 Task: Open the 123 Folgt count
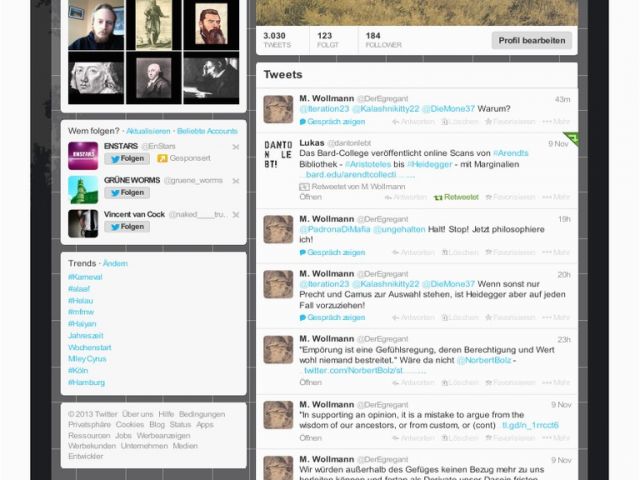click(328, 40)
